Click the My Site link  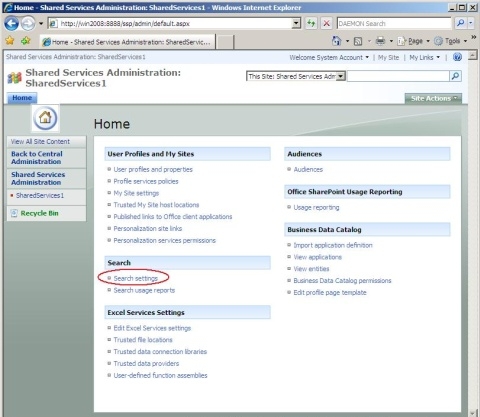tap(388, 57)
